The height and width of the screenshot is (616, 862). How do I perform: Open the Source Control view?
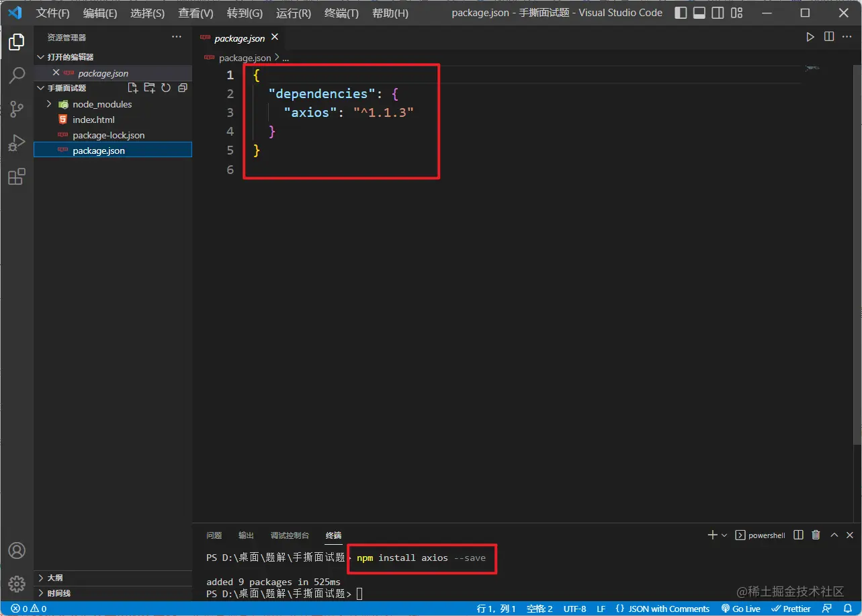tap(17, 109)
